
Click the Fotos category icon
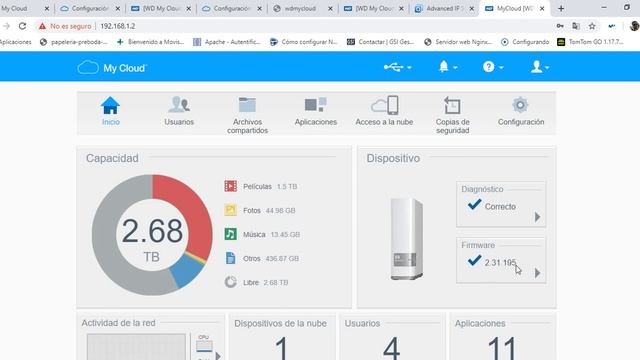coord(230,210)
